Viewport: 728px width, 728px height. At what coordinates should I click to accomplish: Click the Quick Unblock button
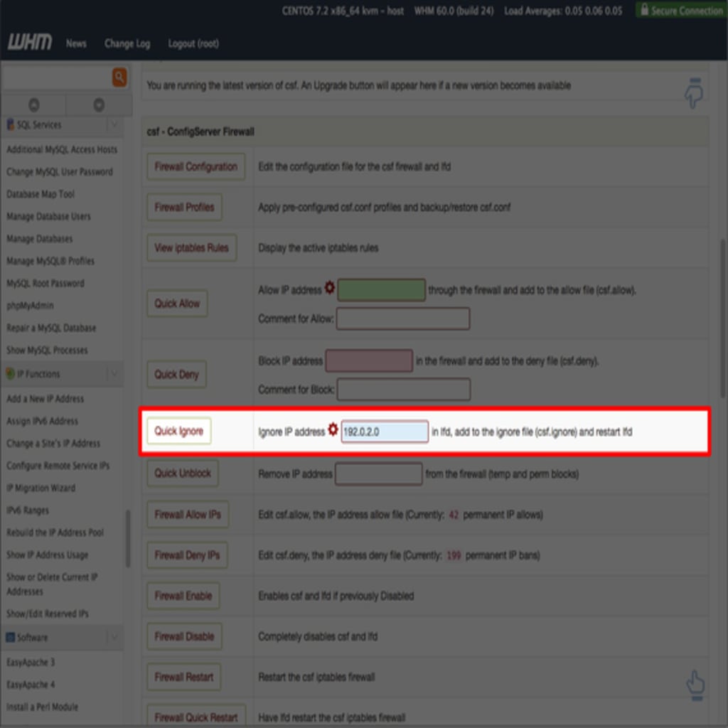pyautogui.click(x=183, y=473)
